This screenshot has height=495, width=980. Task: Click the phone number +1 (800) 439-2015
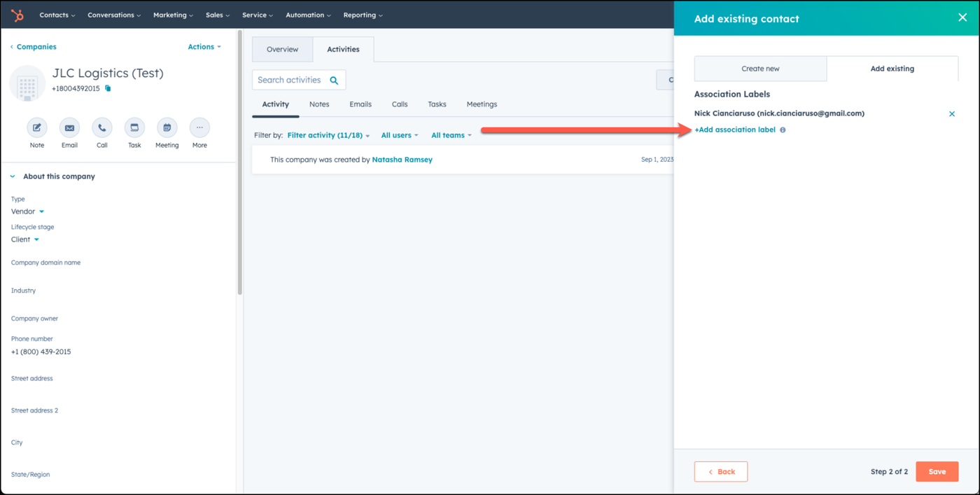coord(41,351)
